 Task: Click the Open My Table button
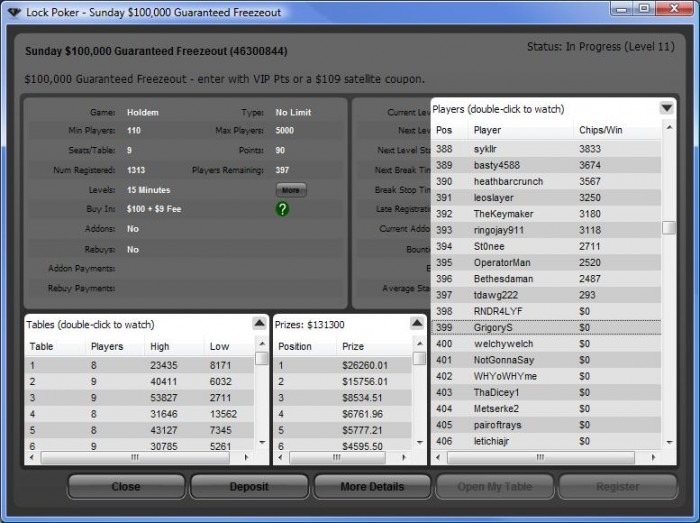495,486
